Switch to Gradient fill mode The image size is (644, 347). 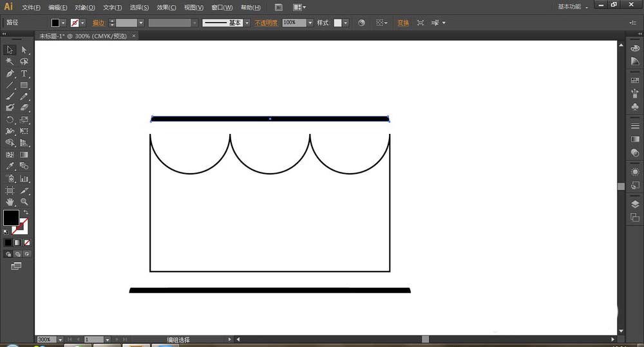pos(17,243)
